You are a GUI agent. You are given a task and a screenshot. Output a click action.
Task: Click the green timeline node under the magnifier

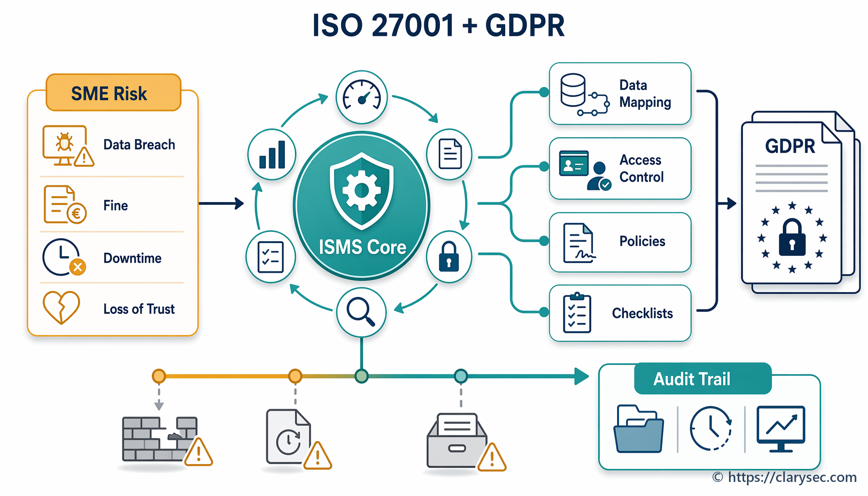click(x=361, y=376)
